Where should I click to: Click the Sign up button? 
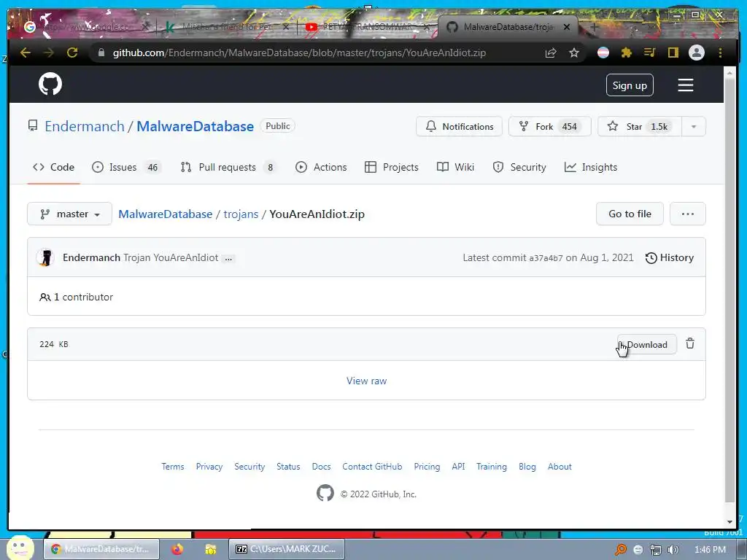[x=630, y=85]
